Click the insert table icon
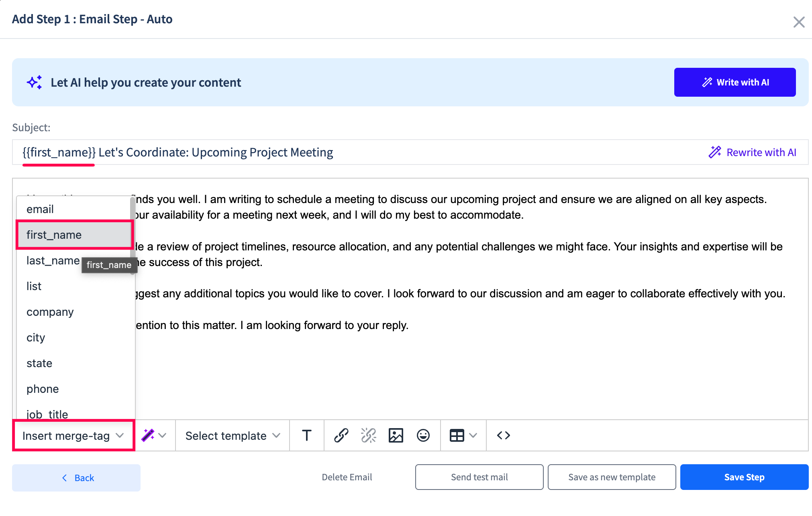812x516 pixels. point(457,435)
